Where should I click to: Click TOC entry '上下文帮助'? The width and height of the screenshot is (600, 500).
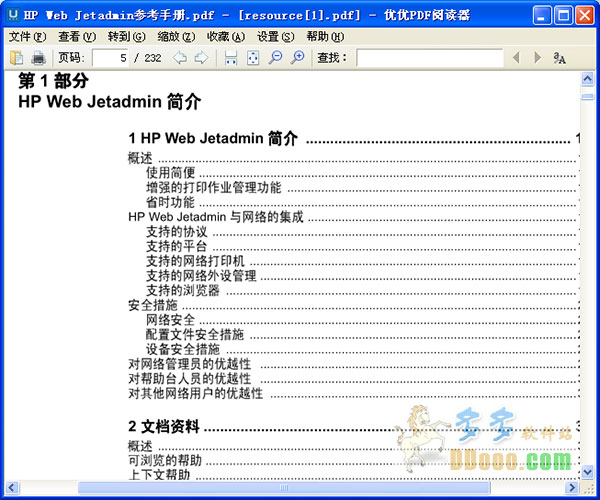[x=159, y=475]
